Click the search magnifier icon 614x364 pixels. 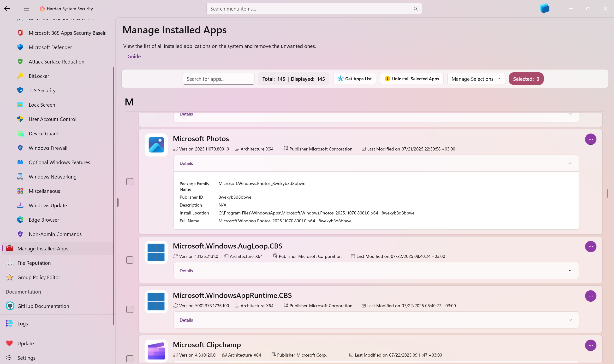point(415,9)
